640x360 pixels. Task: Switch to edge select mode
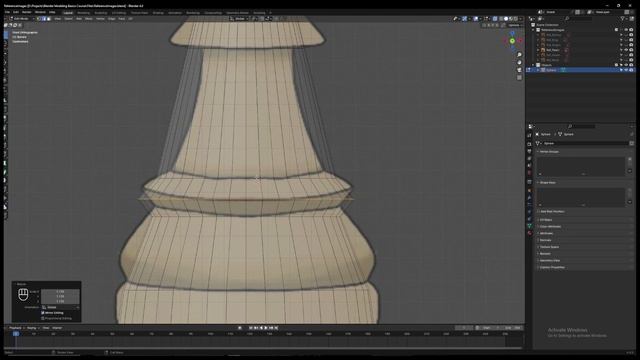[x=44, y=19]
